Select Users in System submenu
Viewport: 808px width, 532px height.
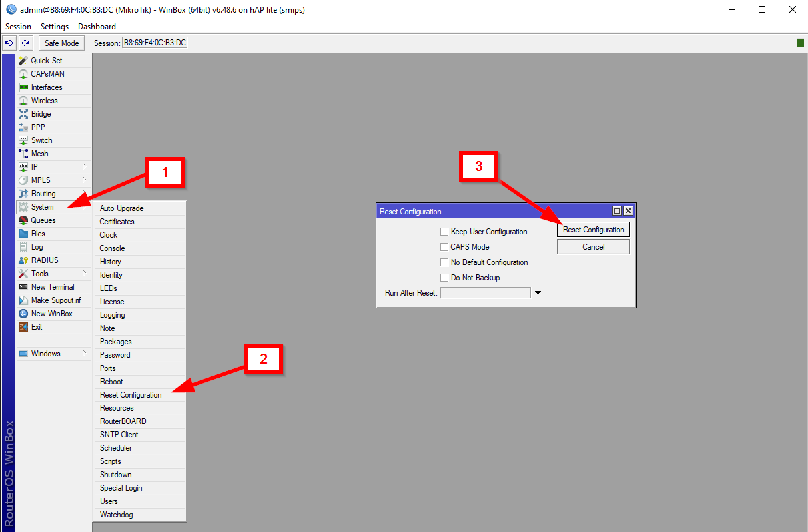point(139,501)
